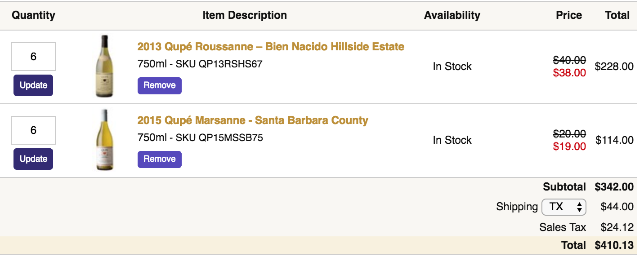Click the Marsanne quantity input field
This screenshot has width=644, height=257.
pyautogui.click(x=33, y=130)
